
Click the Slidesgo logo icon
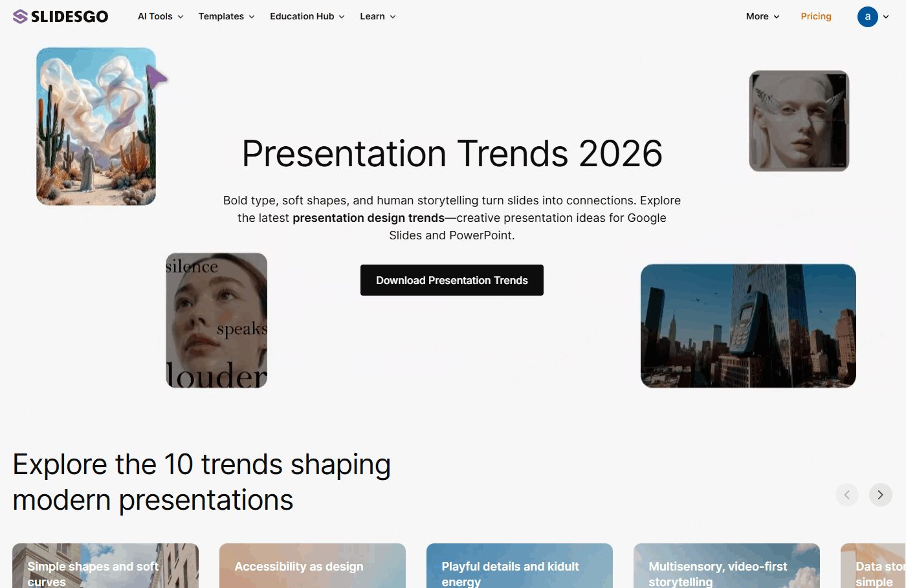click(x=20, y=16)
